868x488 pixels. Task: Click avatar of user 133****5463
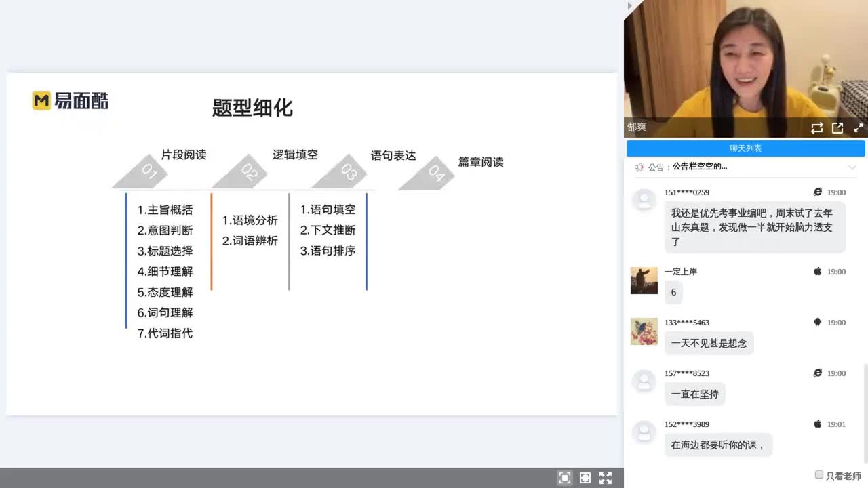pos(644,331)
